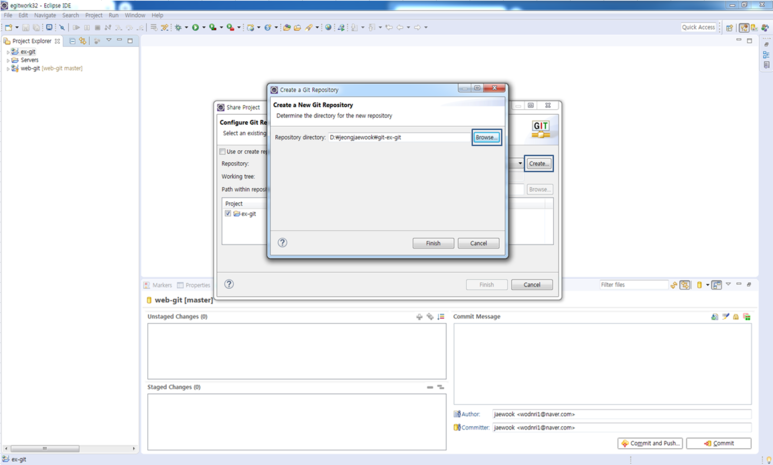This screenshot has width=773, height=465.
Task: Click the Repository directory input field
Action: tap(399, 137)
